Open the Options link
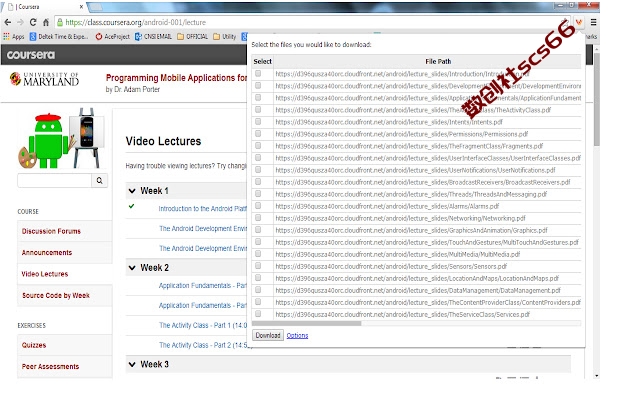 point(297,336)
